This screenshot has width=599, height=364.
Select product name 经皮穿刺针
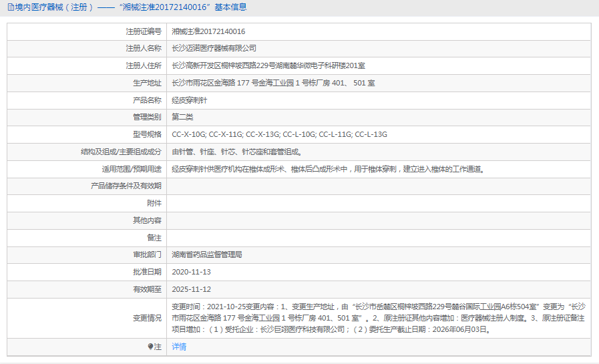point(189,100)
